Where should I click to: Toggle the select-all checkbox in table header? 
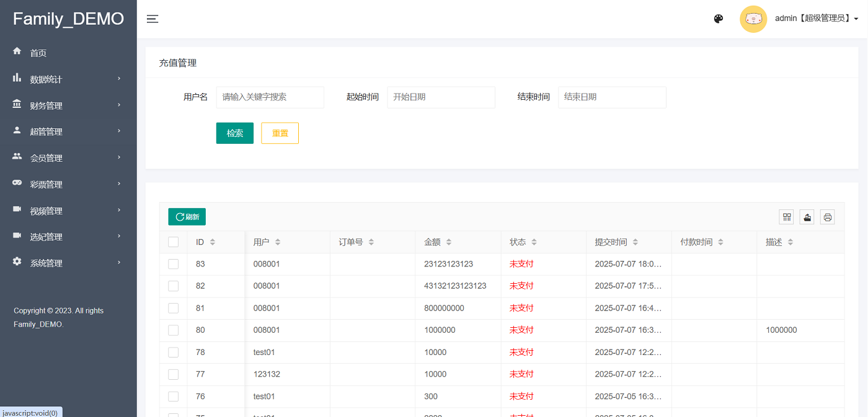174,242
